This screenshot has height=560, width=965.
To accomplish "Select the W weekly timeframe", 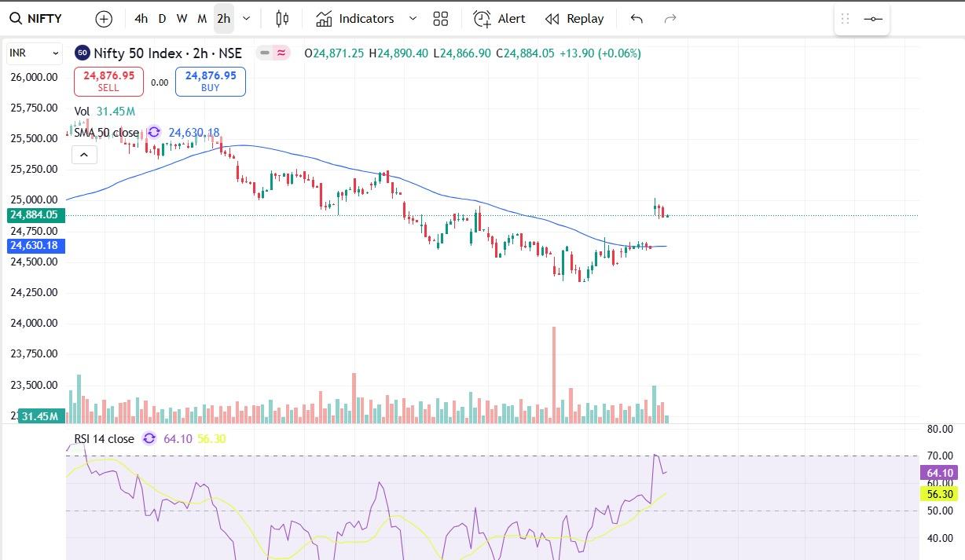I will click(x=182, y=18).
